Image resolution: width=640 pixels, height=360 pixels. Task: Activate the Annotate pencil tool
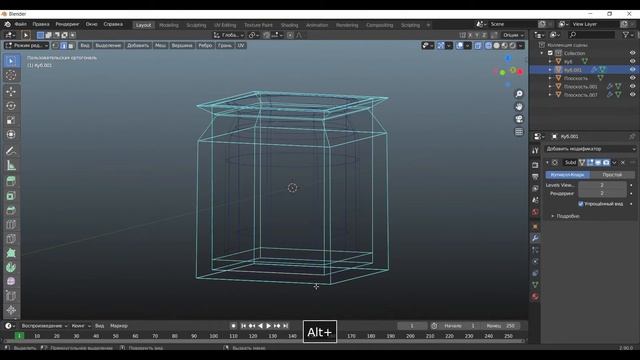click(x=11, y=151)
